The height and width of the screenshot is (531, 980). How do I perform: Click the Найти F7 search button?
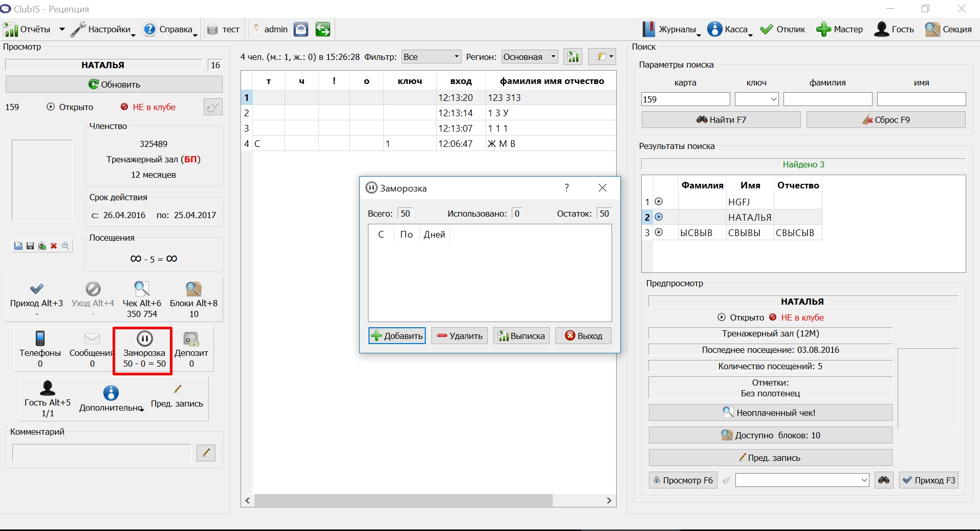pos(721,120)
